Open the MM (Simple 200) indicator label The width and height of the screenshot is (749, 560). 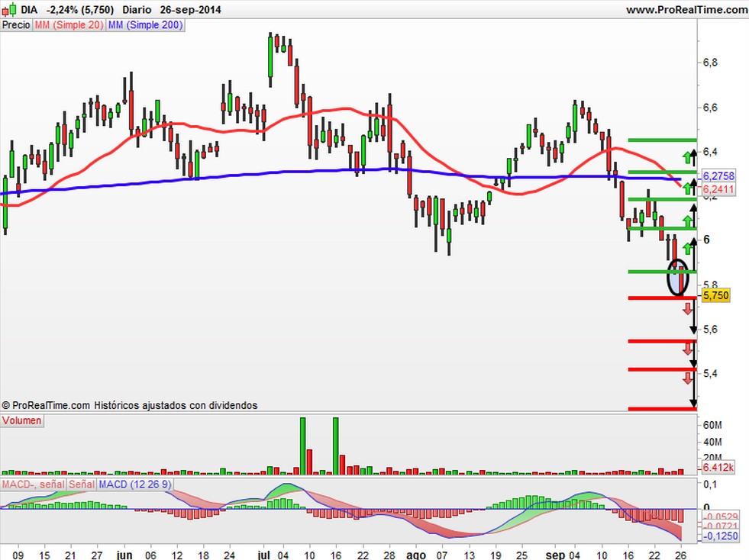[145, 25]
